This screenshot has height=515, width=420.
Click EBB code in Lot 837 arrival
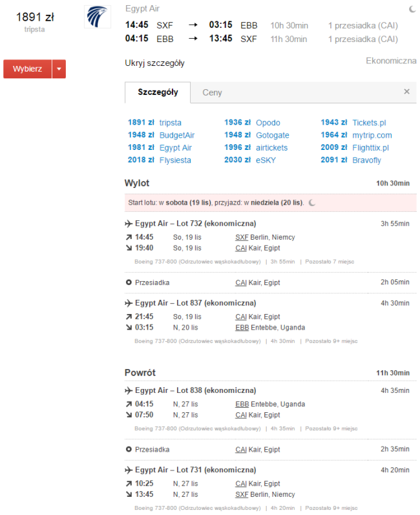pos(242,328)
